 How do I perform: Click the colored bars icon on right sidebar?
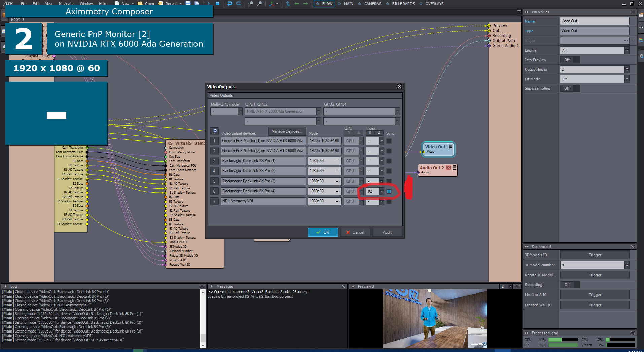pos(641,40)
